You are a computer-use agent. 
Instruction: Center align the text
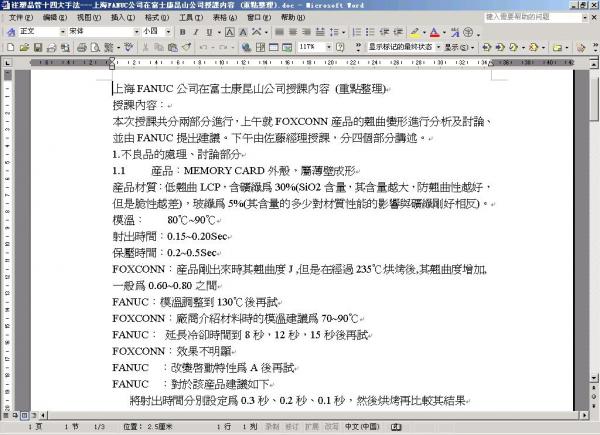click(293, 32)
